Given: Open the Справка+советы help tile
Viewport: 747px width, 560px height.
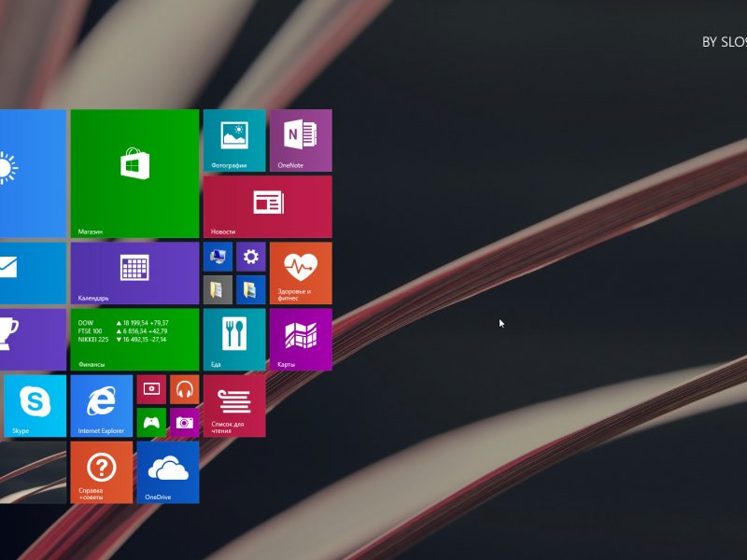Looking at the screenshot, I should [102, 472].
